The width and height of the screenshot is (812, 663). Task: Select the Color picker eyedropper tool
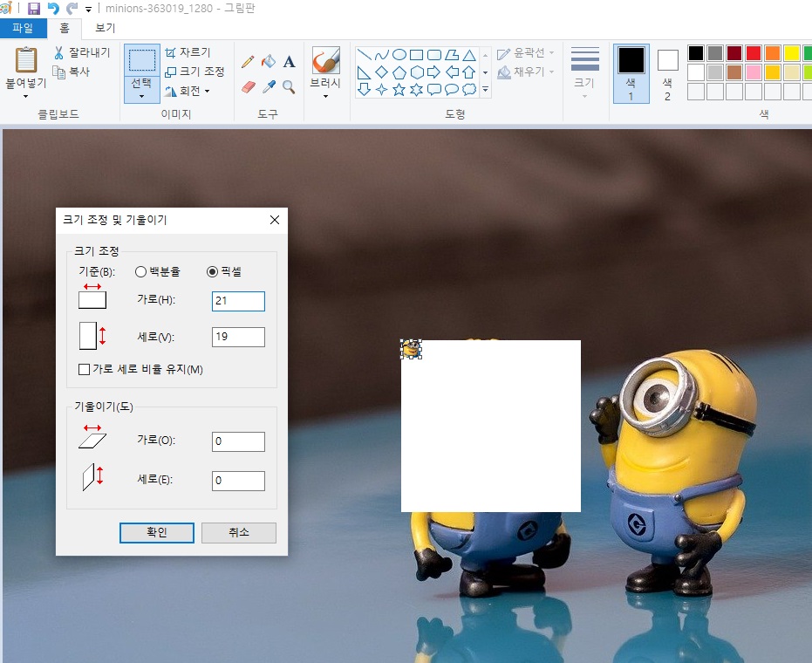269,86
